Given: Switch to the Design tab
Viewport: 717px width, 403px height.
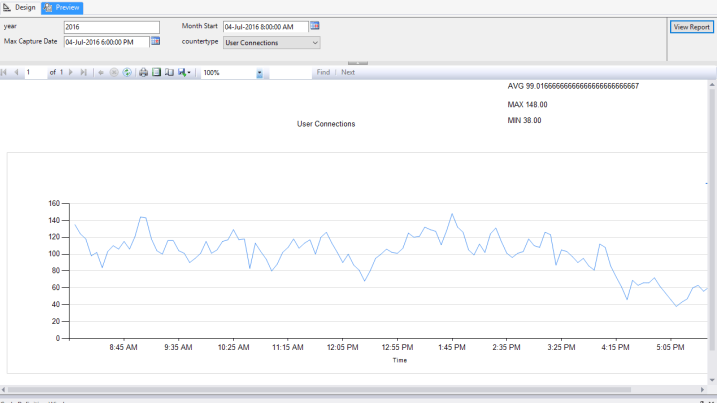Looking at the screenshot, I should click(19, 7).
